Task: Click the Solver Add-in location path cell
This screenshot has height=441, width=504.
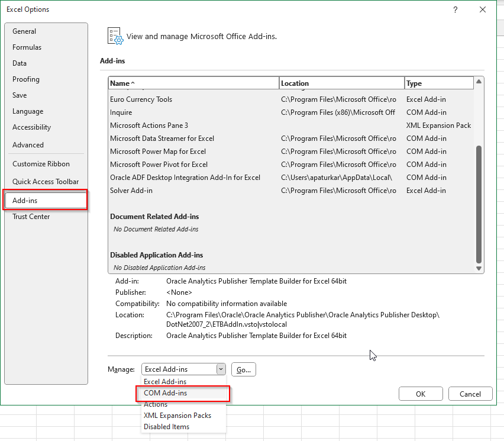Action: coord(338,191)
